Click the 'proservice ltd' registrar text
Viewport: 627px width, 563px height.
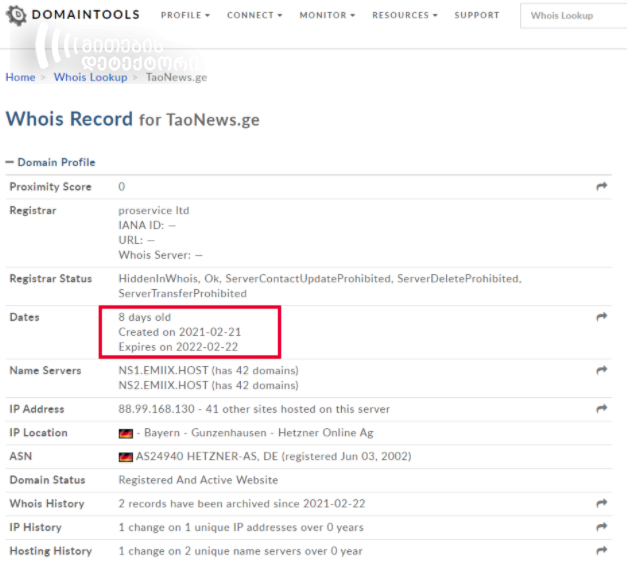point(154,210)
